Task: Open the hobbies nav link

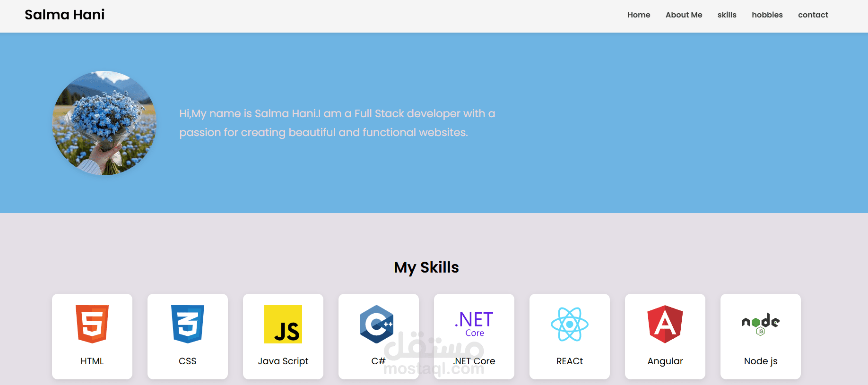Action: tap(767, 15)
